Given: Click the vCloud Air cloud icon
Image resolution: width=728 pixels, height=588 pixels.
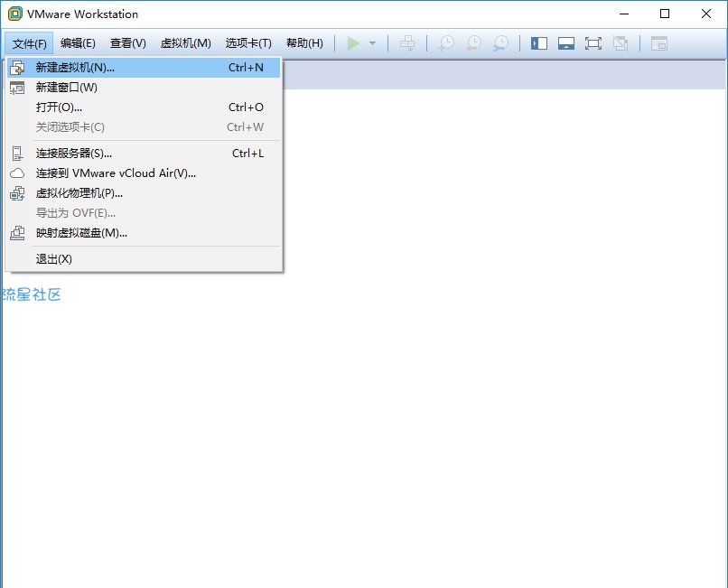Looking at the screenshot, I should (17, 173).
